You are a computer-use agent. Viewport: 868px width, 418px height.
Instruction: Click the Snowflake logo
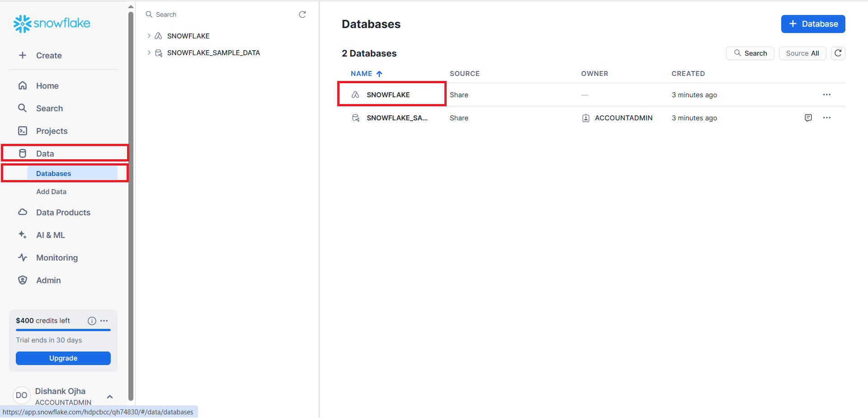tap(52, 24)
